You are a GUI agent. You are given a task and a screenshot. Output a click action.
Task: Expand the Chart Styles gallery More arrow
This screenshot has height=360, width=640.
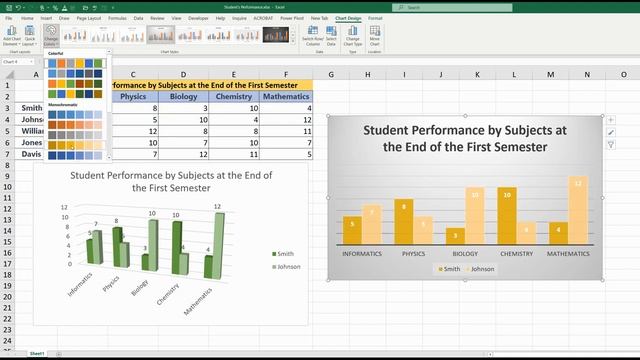tap(293, 41)
